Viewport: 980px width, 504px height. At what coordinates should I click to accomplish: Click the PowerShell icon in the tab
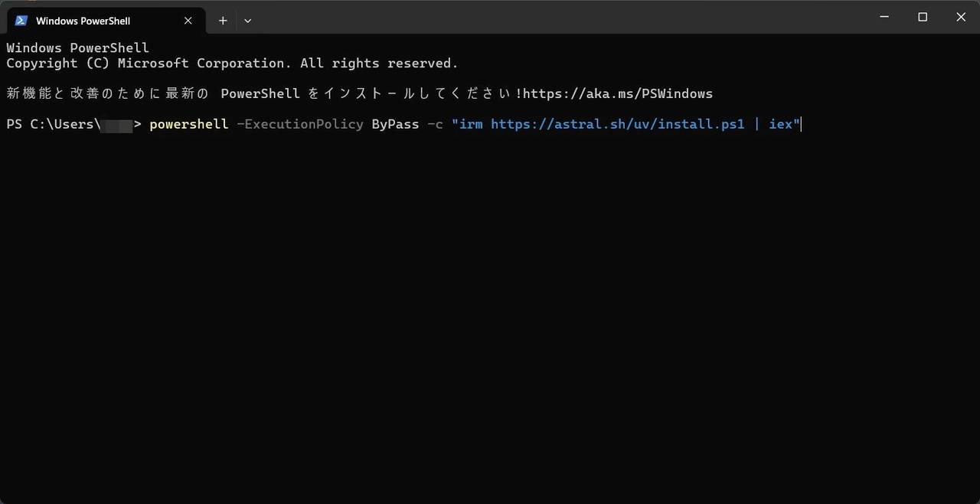click(21, 21)
